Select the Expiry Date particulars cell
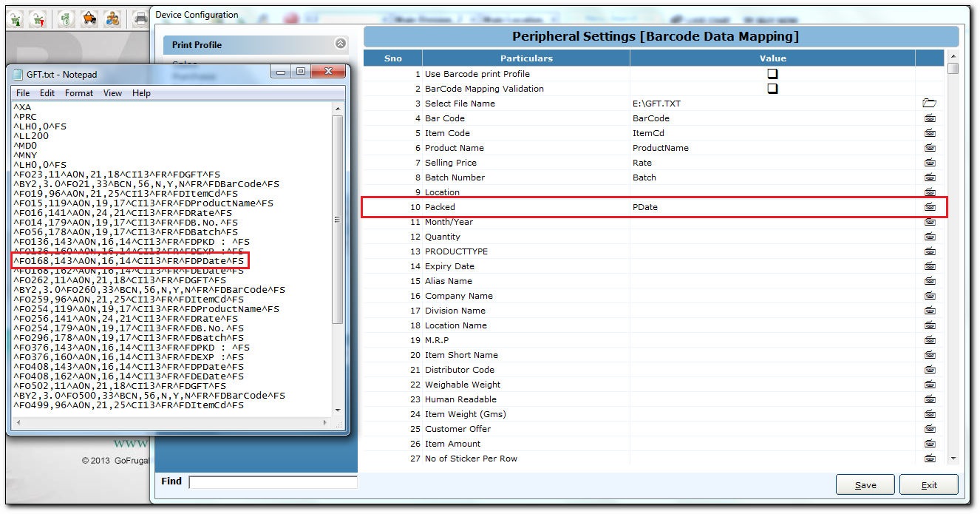Screen dimensions: 980x514 526,266
